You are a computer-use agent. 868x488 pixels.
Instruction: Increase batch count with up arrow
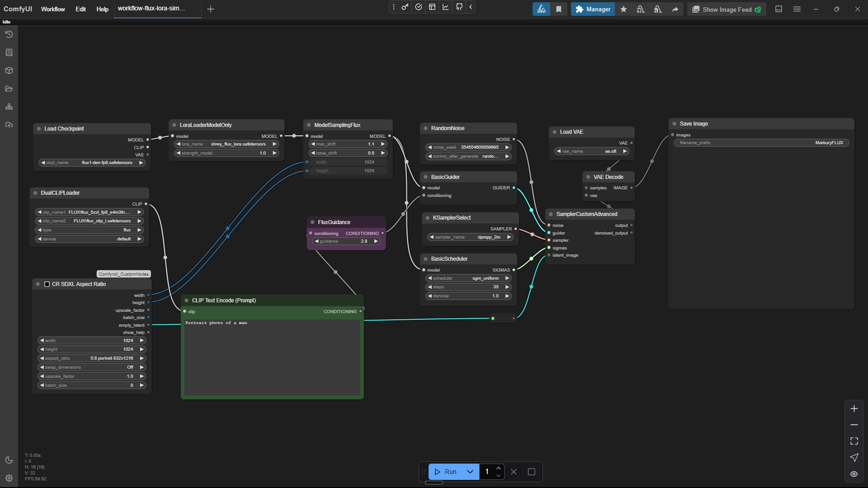(x=498, y=468)
